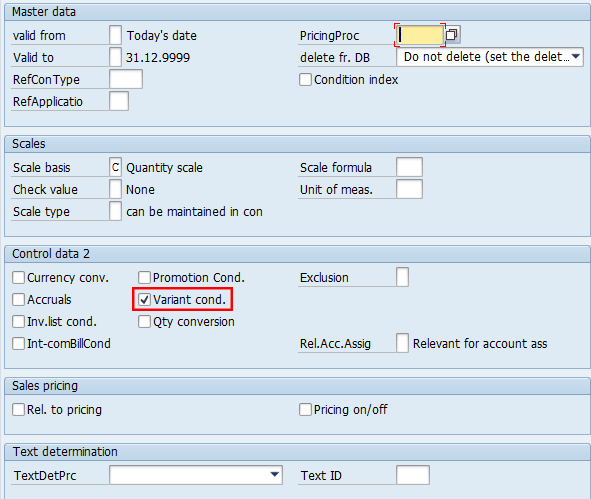Enable the Accruals checkbox

(x=18, y=300)
